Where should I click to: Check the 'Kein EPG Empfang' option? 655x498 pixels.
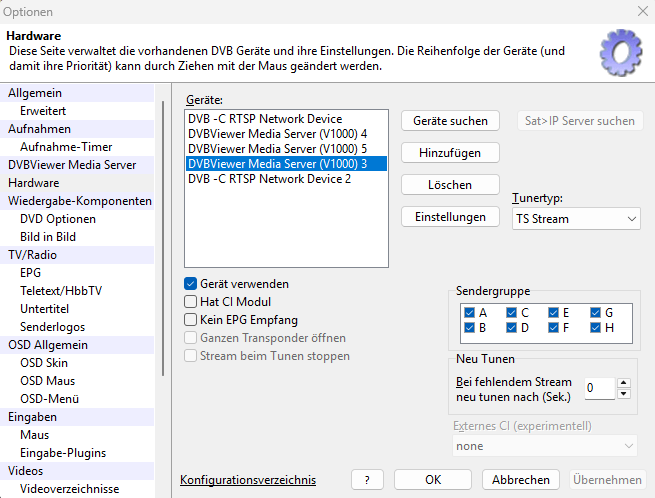click(191, 320)
